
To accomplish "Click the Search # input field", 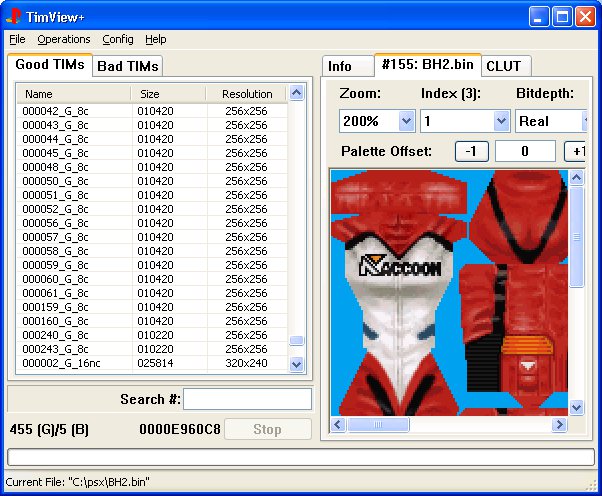I will (247, 399).
